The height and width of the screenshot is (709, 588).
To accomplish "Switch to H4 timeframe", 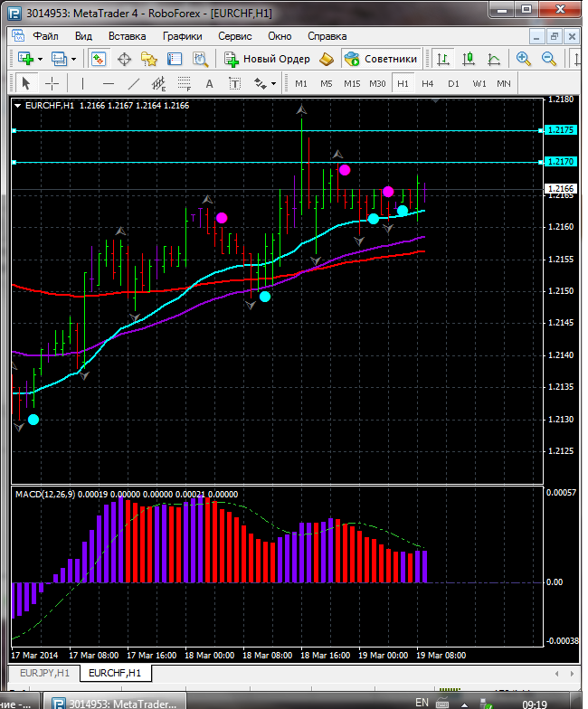I will (x=427, y=83).
